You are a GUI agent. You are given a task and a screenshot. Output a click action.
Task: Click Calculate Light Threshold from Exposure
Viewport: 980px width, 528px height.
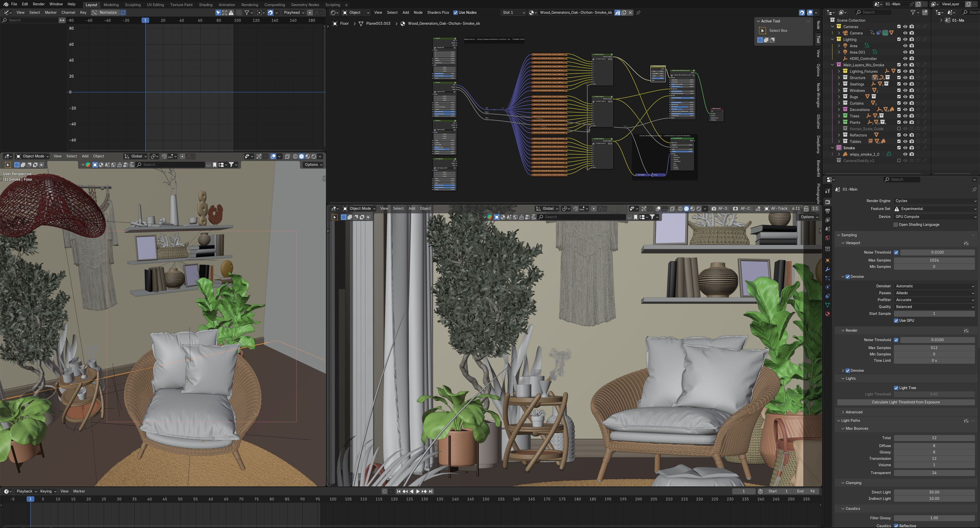(905, 402)
